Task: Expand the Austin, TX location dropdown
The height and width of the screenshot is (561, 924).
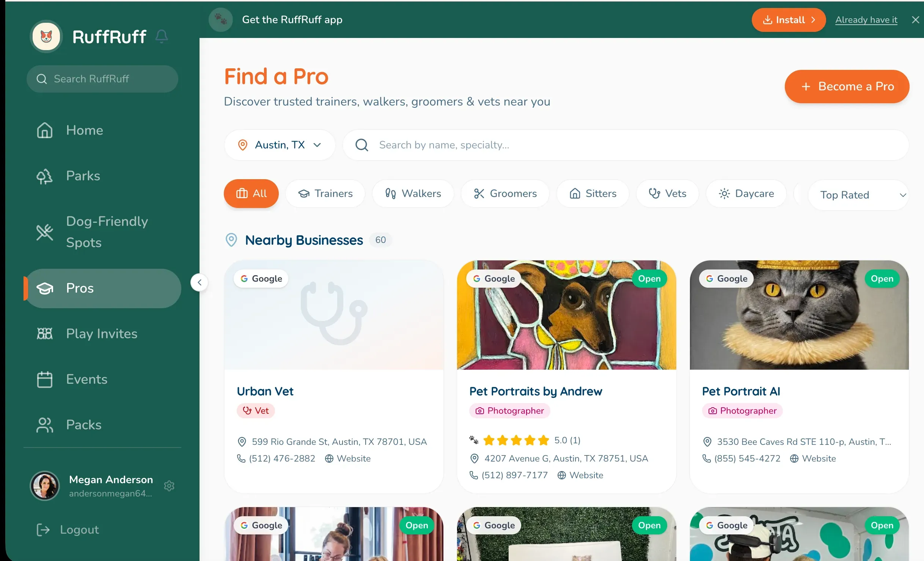Action: (x=280, y=145)
